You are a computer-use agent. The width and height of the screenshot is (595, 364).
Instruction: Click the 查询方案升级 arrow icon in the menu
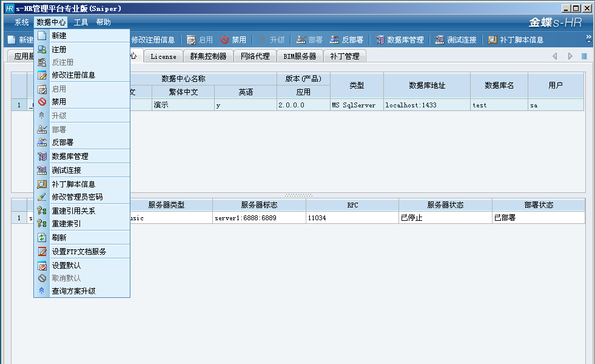[42, 291]
